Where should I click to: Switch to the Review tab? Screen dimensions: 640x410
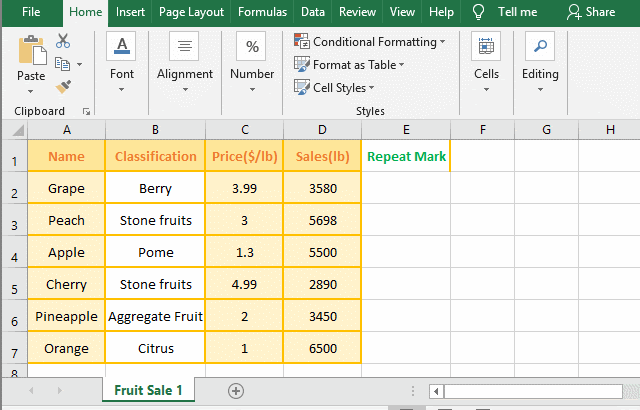click(x=357, y=12)
